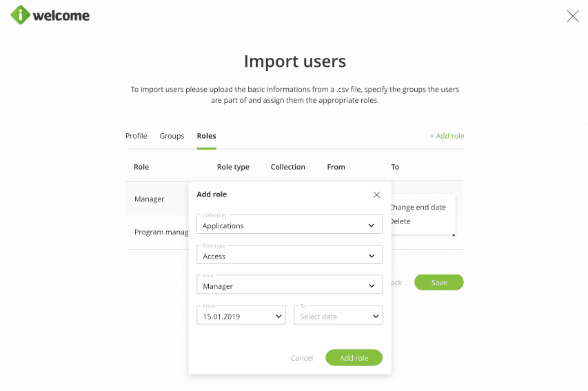This screenshot has height=391, width=588.
Task: Close the Import users page
Action: coord(572,17)
